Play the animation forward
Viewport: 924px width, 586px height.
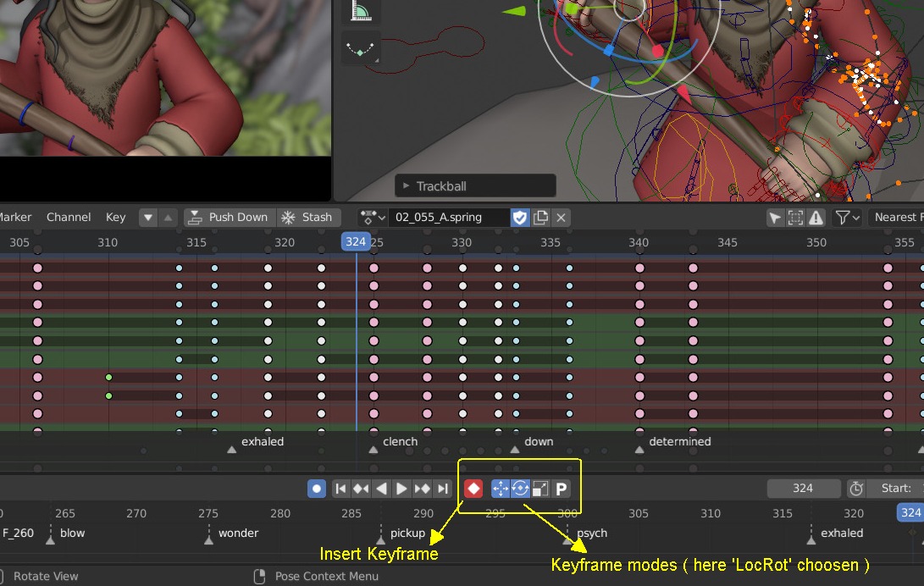(401, 489)
